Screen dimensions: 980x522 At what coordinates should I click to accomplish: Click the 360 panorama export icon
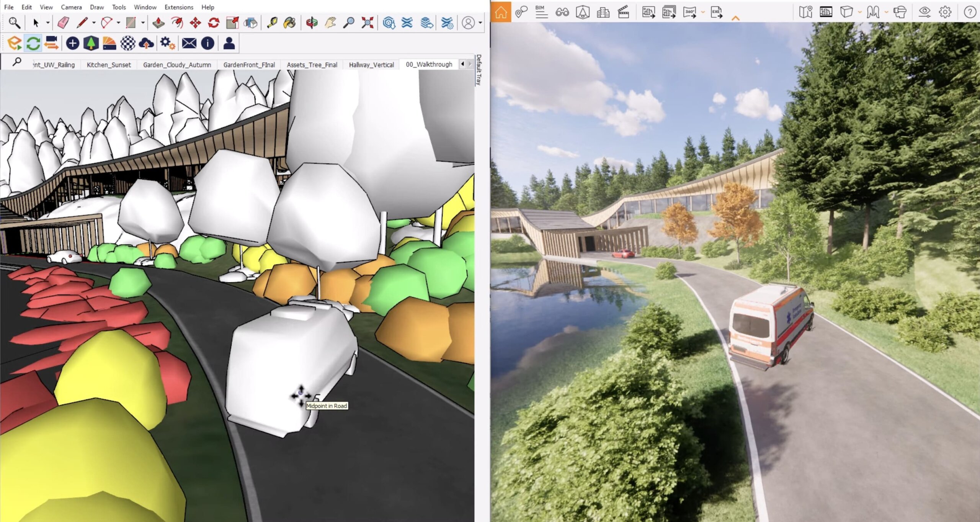point(689,12)
